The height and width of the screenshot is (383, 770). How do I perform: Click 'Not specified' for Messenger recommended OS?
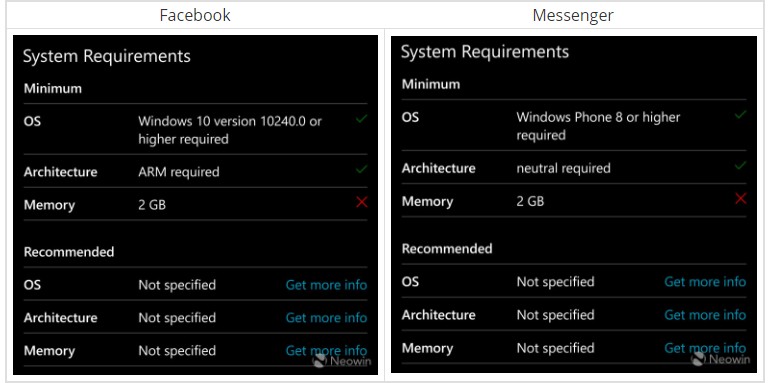(555, 281)
